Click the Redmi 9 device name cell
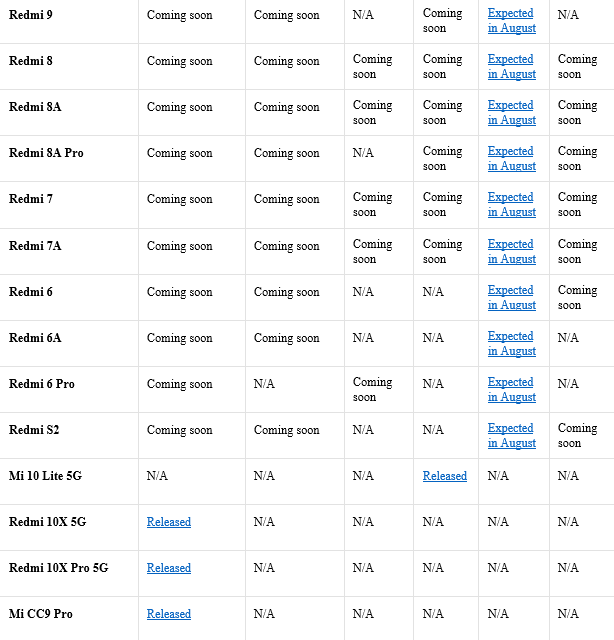 point(31,15)
